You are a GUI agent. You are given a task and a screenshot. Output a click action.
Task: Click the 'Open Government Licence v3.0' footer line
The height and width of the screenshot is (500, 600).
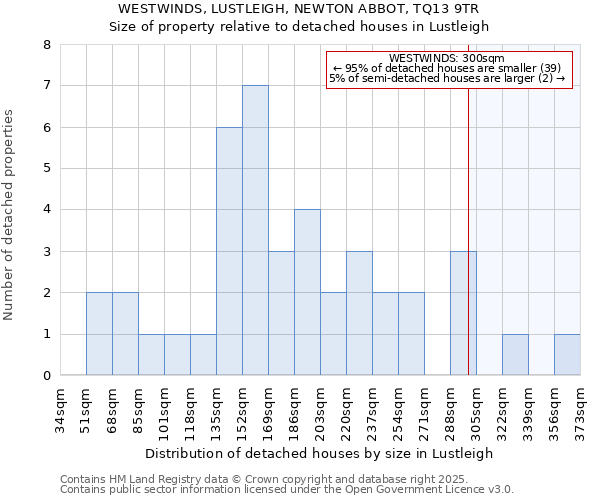(287, 489)
